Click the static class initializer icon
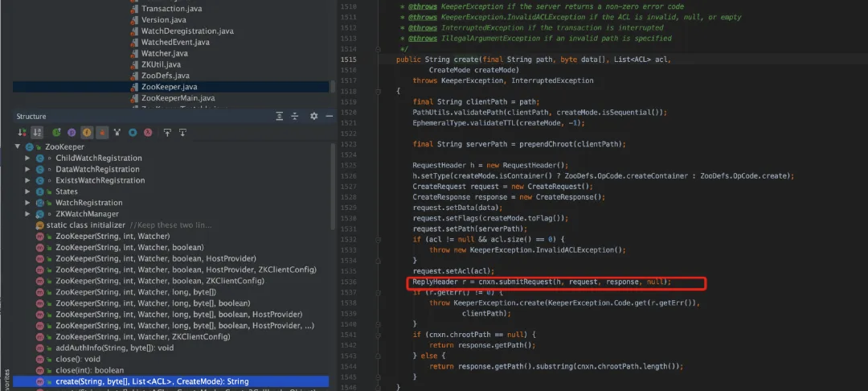Viewport: 868px width, 391px height. coord(40,225)
